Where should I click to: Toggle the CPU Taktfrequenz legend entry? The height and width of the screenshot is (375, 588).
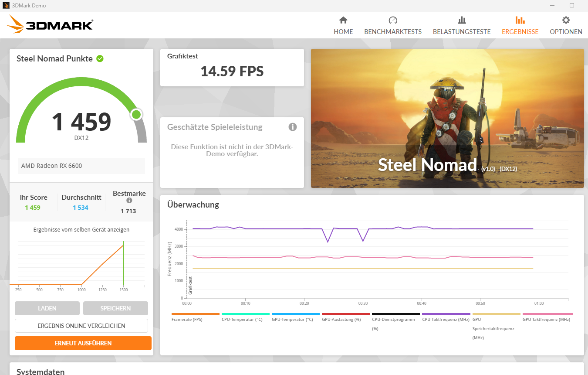pyautogui.click(x=446, y=317)
